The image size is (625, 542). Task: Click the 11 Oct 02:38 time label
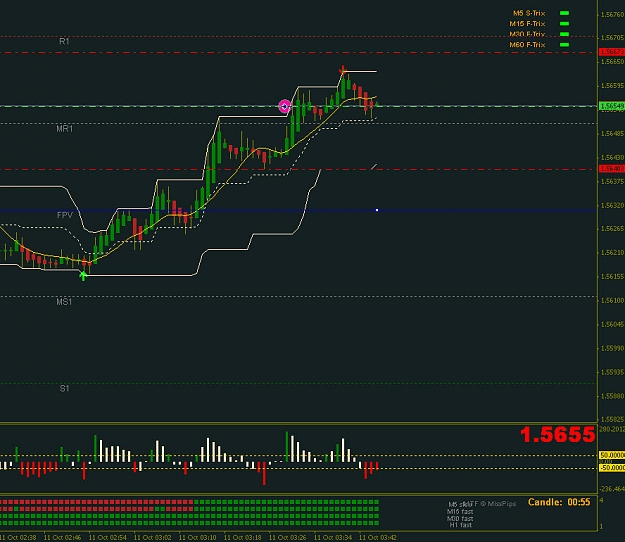pos(18,538)
